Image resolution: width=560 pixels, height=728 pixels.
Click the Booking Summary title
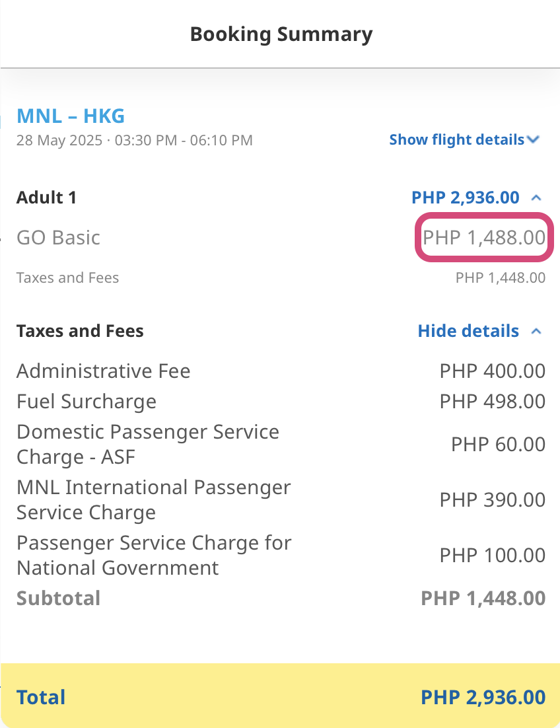point(281,34)
